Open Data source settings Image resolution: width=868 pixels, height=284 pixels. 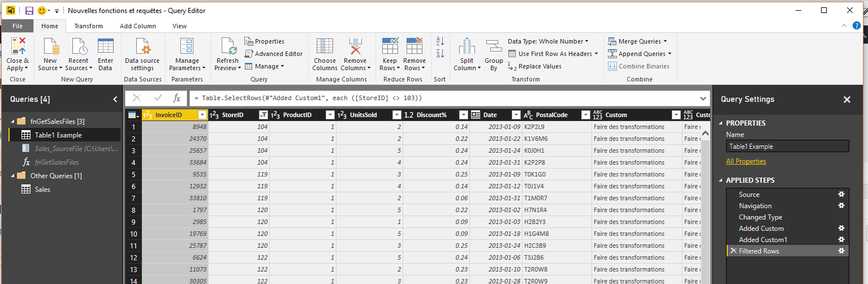click(142, 48)
